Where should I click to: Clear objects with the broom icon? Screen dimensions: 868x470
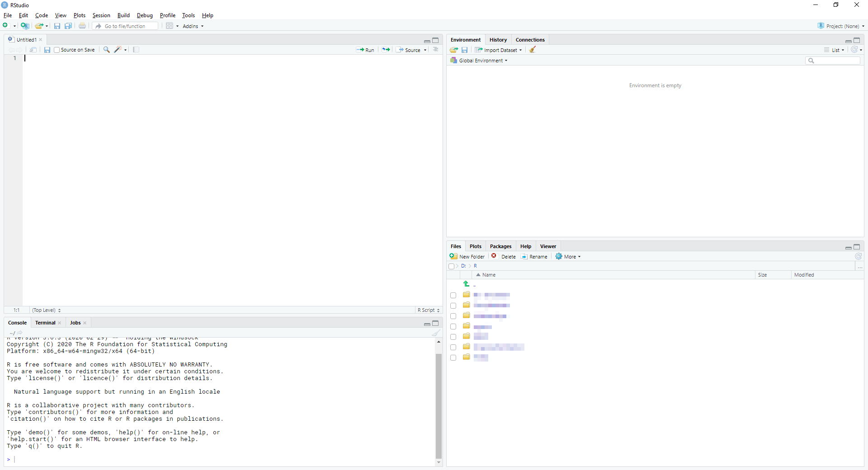(532, 50)
